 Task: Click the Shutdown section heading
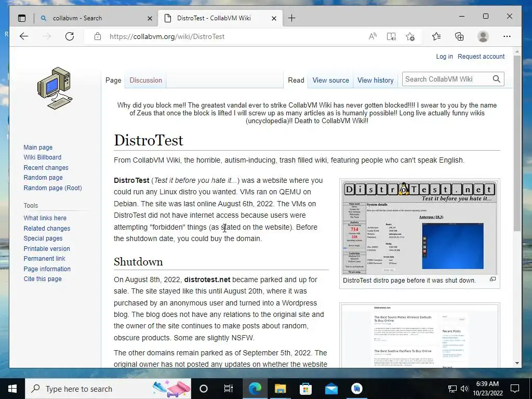[x=138, y=262]
